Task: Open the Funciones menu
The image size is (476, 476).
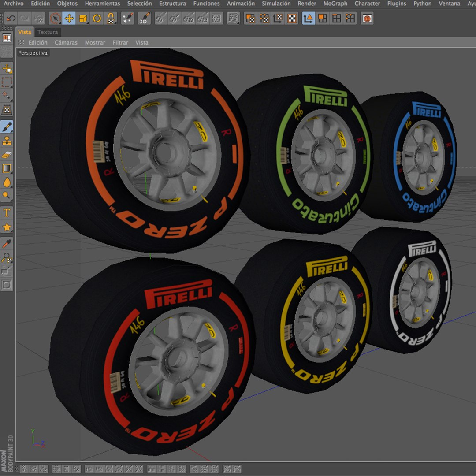Action: coord(206,4)
